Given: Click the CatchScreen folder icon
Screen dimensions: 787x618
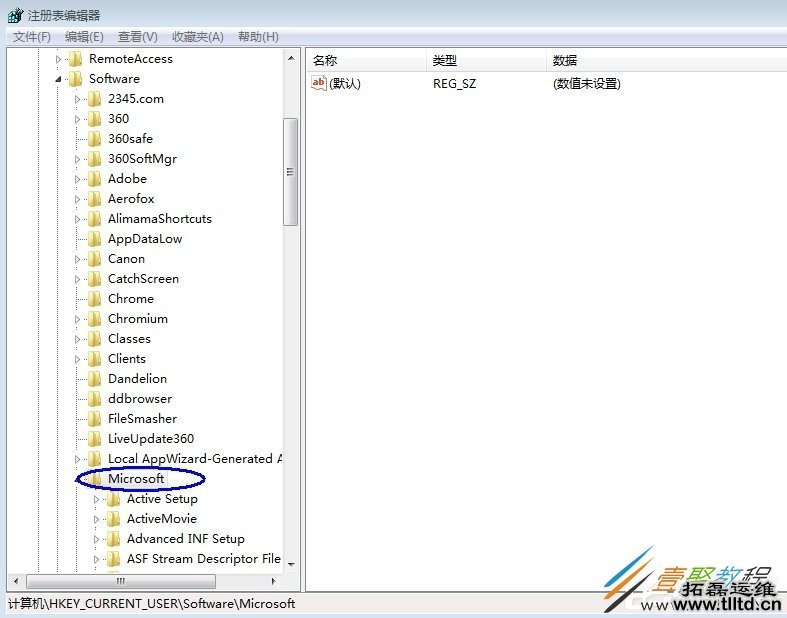Looking at the screenshot, I should [x=94, y=279].
